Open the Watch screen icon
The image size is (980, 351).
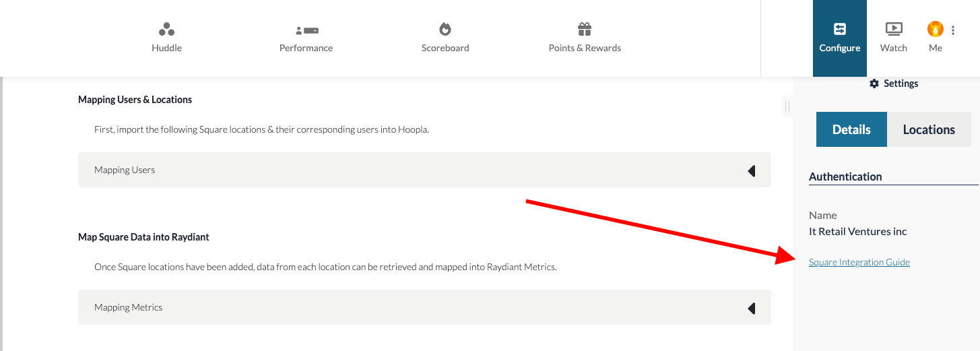[894, 29]
